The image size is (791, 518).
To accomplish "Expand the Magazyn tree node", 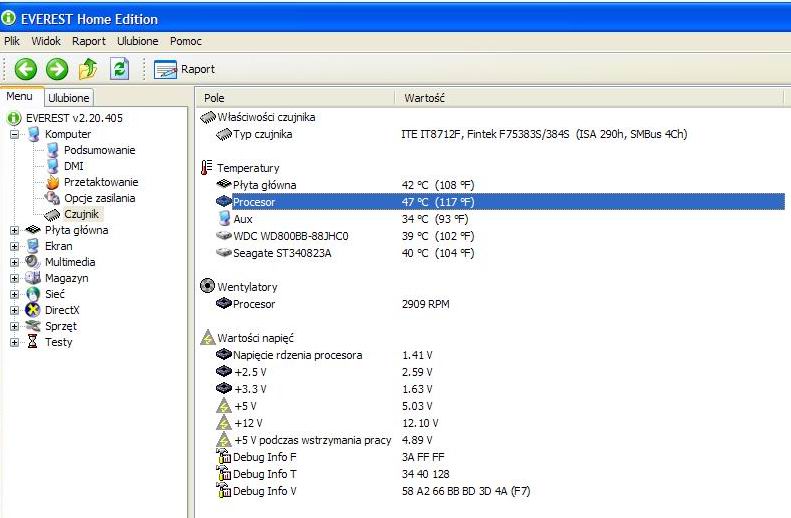I will (15, 278).
